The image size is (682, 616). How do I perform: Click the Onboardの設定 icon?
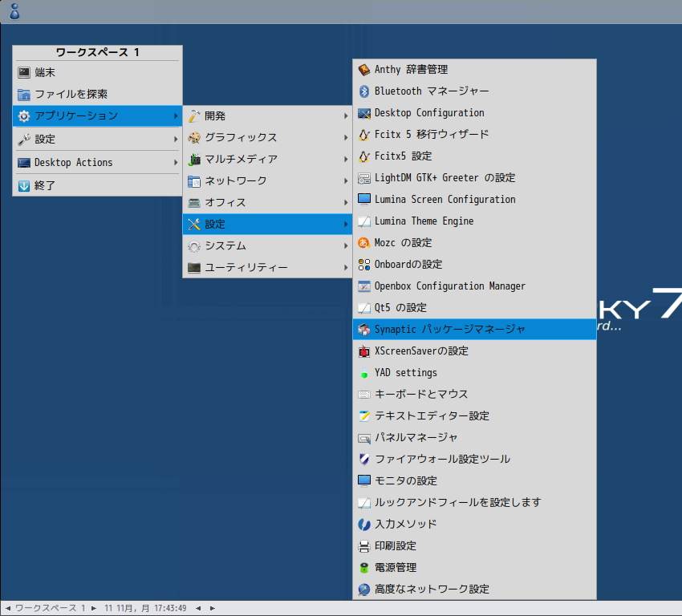coord(364,265)
